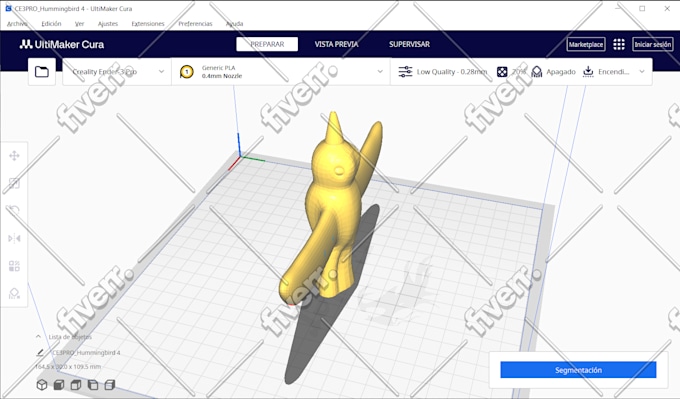The width and height of the screenshot is (680, 399).
Task: Switch to top view cube
Action: 76,385
